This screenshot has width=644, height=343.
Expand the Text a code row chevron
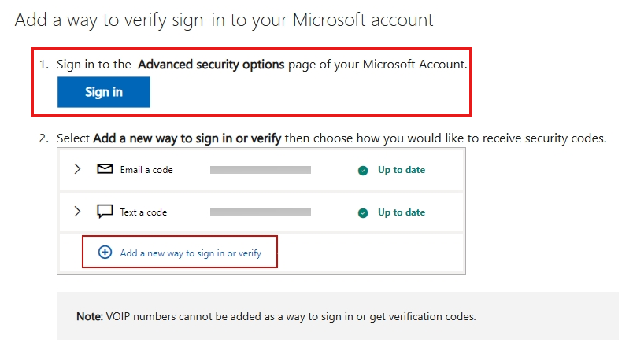tap(77, 212)
